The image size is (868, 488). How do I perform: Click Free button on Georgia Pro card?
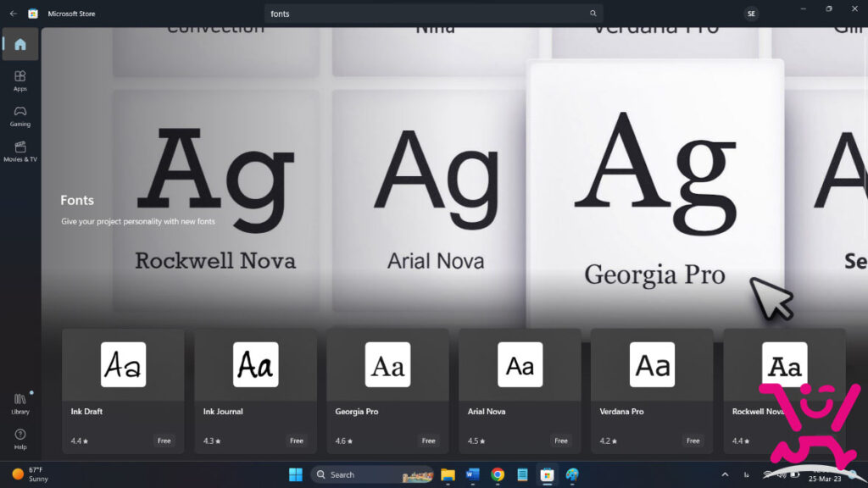click(x=428, y=441)
